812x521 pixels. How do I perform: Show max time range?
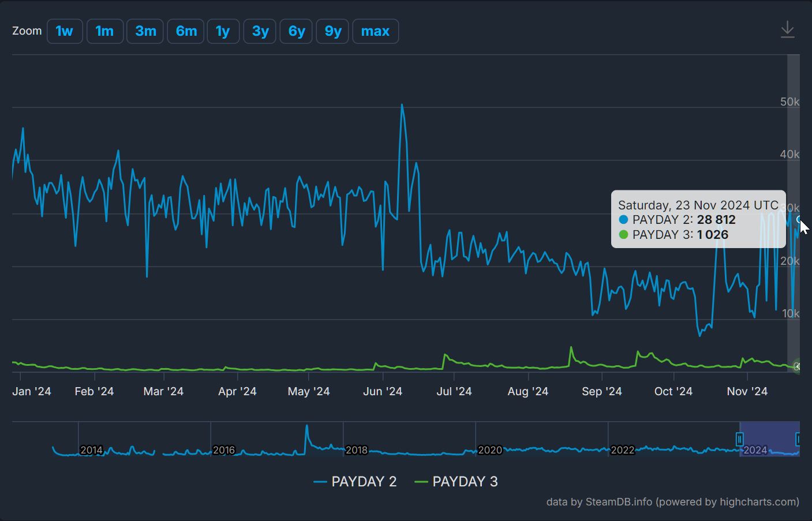375,31
